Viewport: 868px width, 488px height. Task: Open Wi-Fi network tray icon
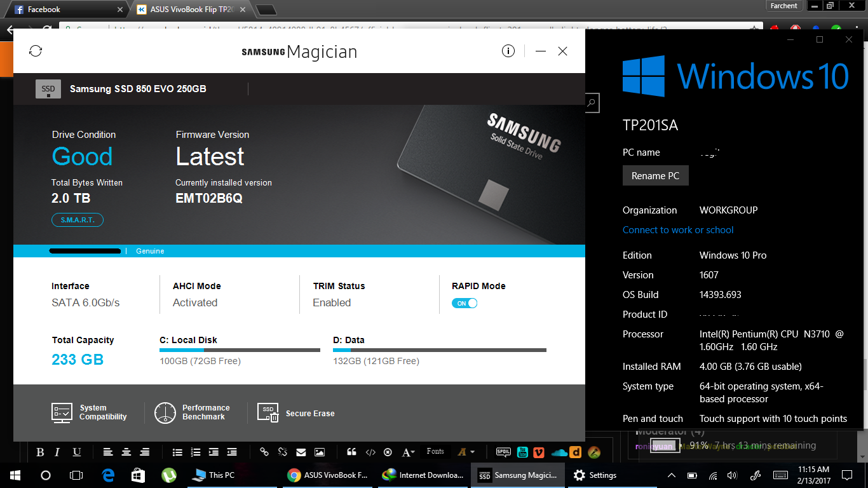[x=713, y=475]
